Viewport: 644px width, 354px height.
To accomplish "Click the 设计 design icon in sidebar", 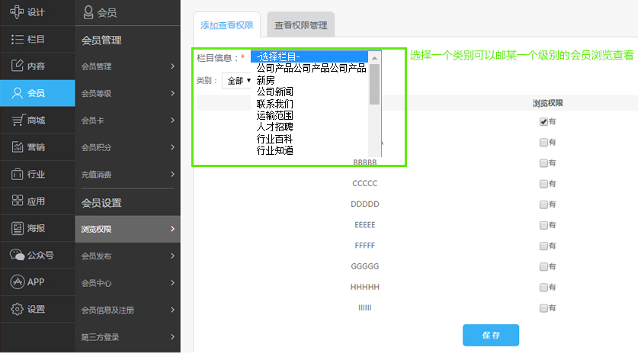I will click(x=17, y=12).
